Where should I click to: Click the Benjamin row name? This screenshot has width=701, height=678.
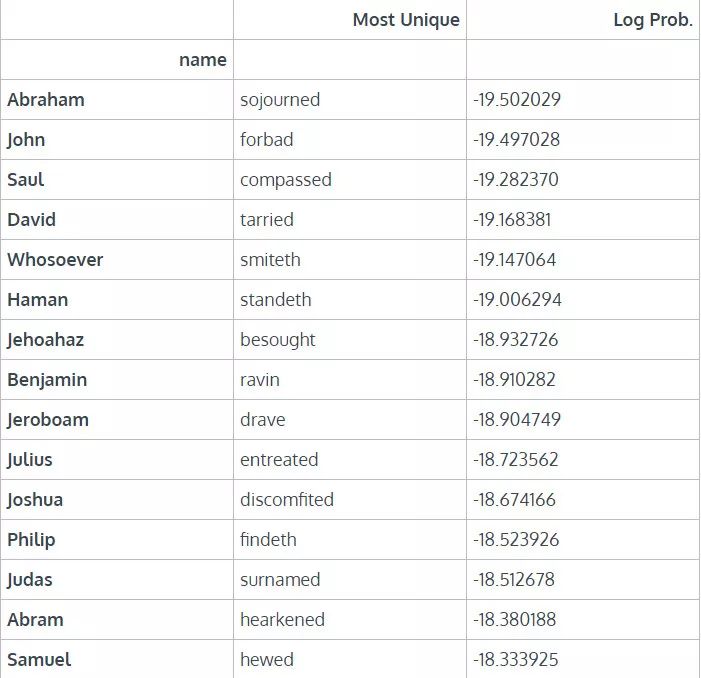click(47, 380)
